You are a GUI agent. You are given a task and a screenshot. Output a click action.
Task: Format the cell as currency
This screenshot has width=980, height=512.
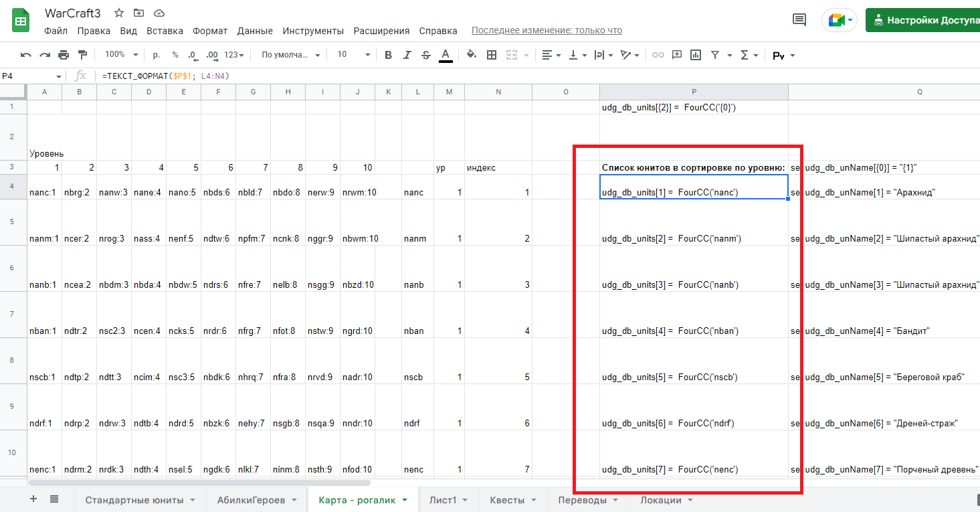[x=157, y=55]
